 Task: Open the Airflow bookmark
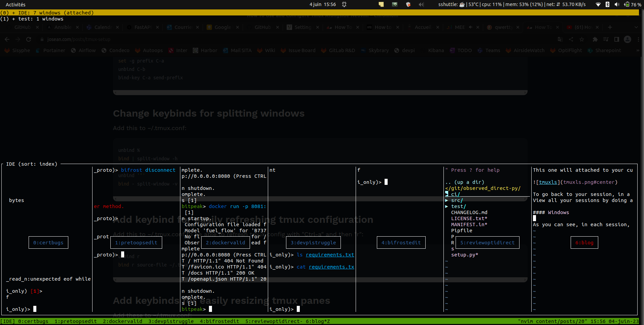click(83, 50)
